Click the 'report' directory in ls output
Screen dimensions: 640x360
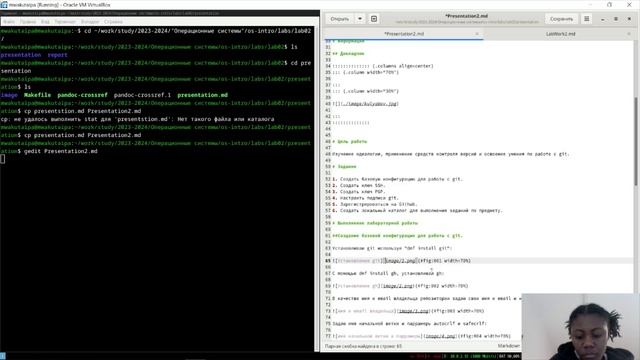pos(58,55)
